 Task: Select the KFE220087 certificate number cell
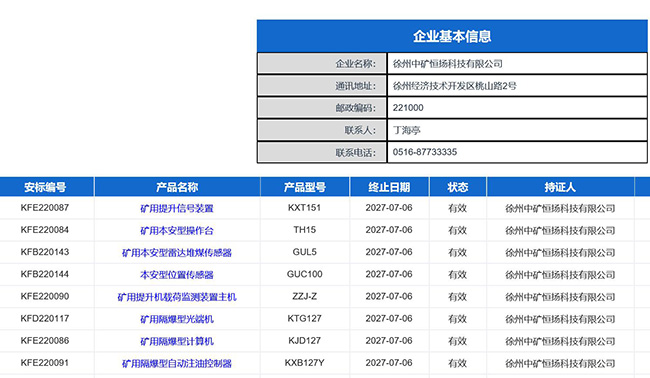tap(45, 208)
